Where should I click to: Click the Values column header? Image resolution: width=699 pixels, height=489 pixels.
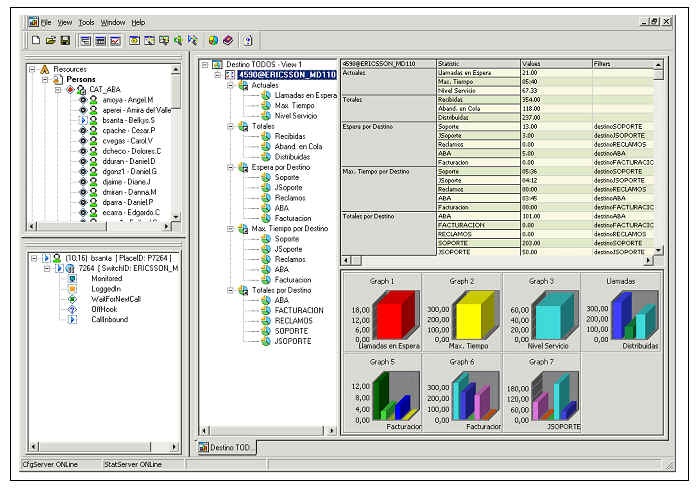pos(556,64)
